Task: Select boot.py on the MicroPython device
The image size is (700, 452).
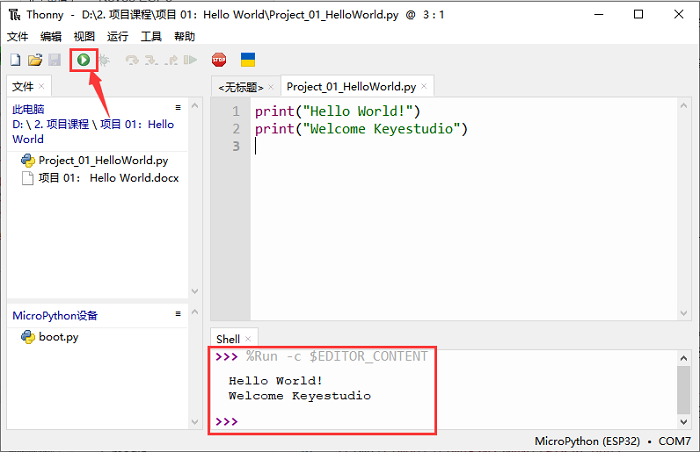Action: (58, 337)
